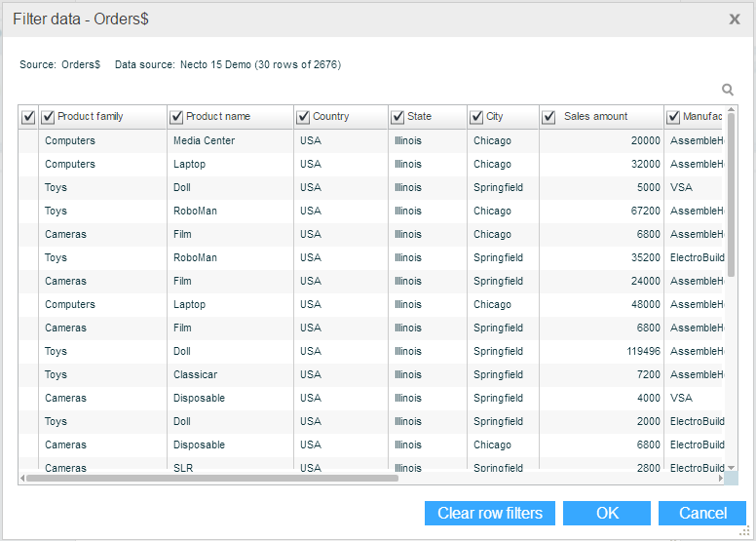Toggle the Country column checkbox
The image size is (756, 541).
(303, 117)
